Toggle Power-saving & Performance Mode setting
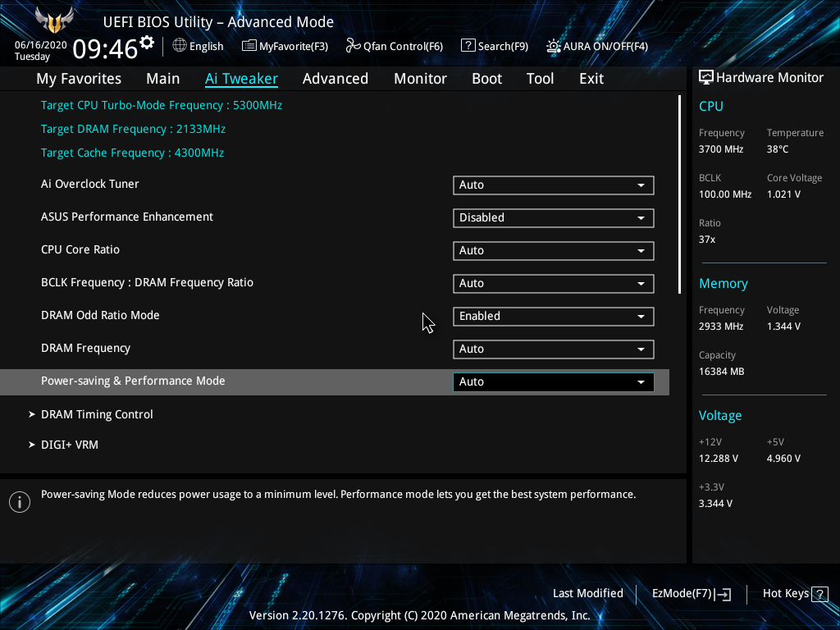840x630 pixels. pos(553,381)
